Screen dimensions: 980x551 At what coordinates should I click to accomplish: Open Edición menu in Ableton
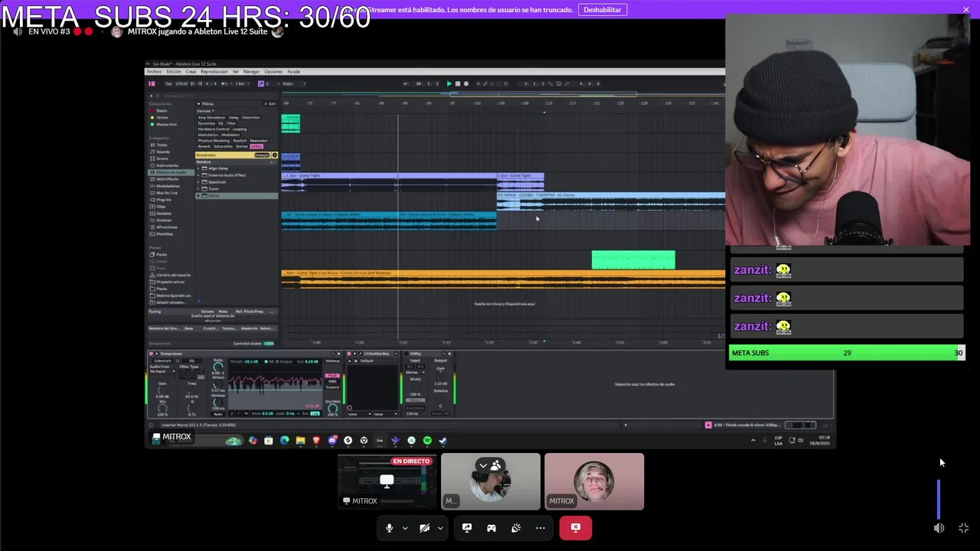pos(174,72)
